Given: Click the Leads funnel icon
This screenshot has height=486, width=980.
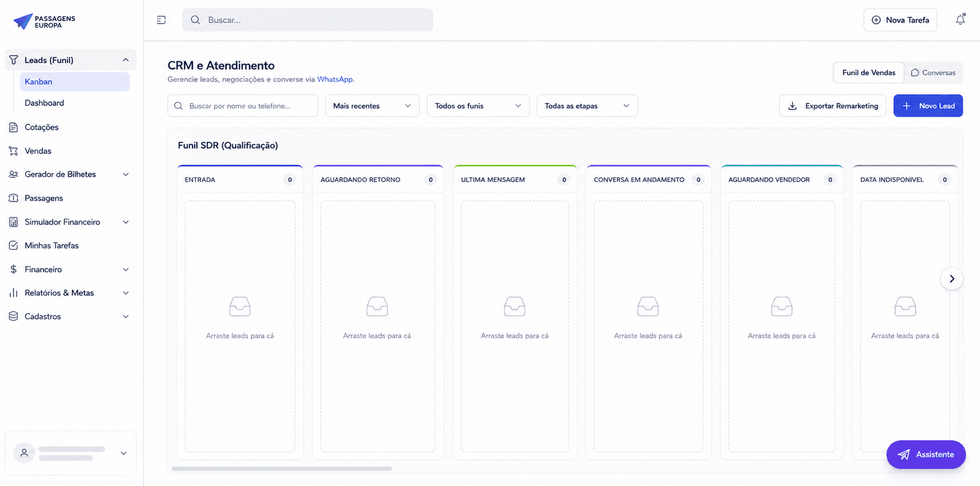Looking at the screenshot, I should tap(14, 60).
